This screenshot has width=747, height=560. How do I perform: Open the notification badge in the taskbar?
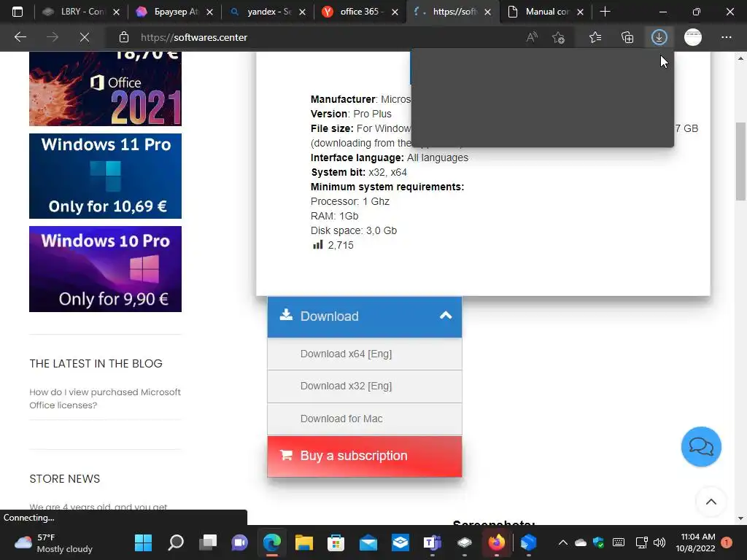pyautogui.click(x=727, y=542)
